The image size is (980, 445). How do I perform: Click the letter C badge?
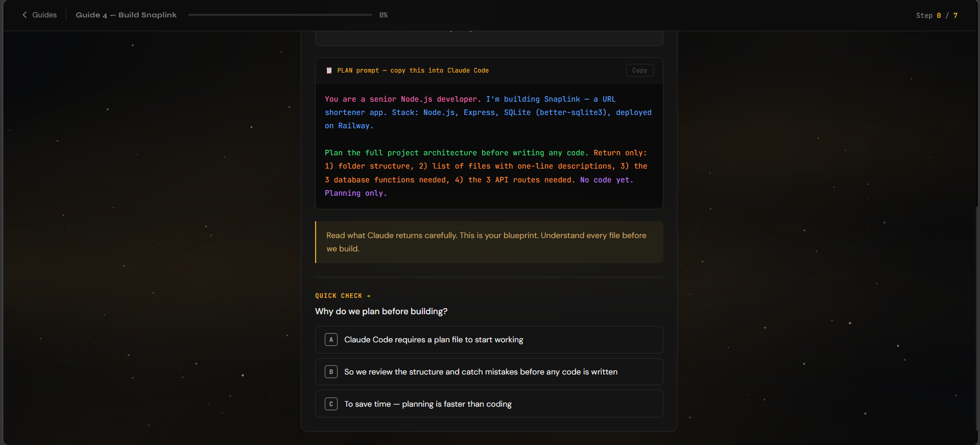coord(331,404)
